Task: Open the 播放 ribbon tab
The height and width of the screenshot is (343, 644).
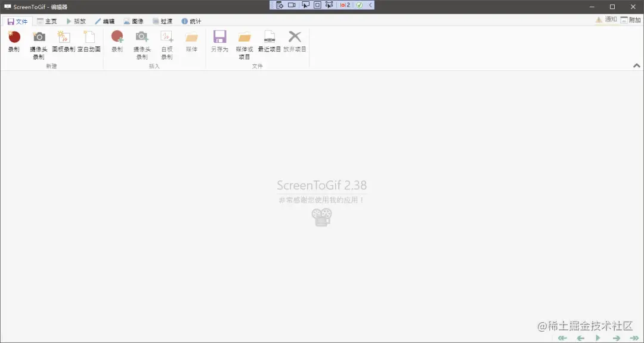Action: [76, 21]
